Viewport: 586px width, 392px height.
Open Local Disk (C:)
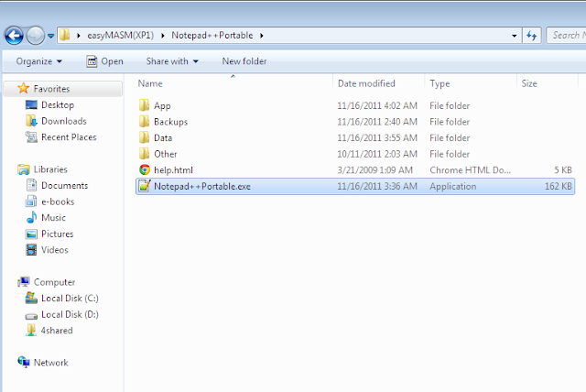click(x=70, y=299)
